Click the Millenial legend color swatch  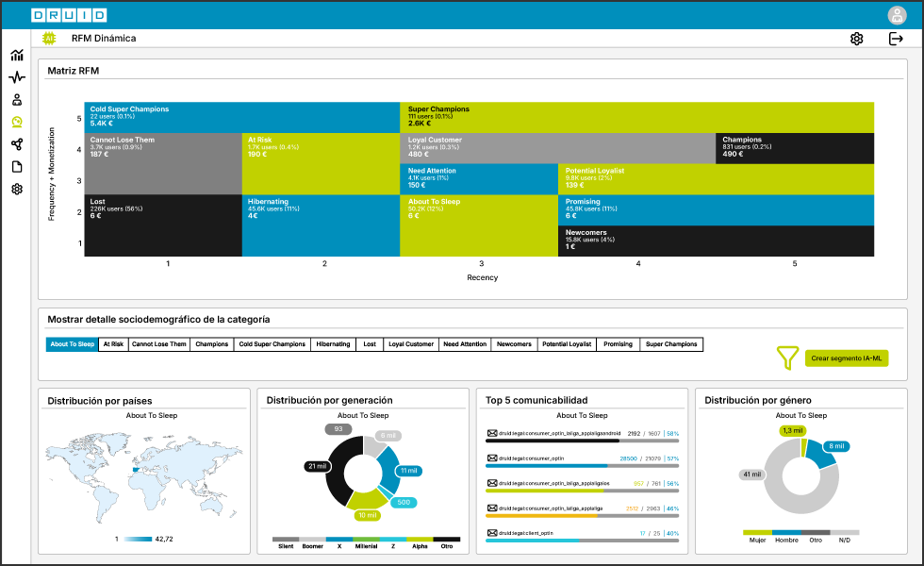tap(366, 539)
